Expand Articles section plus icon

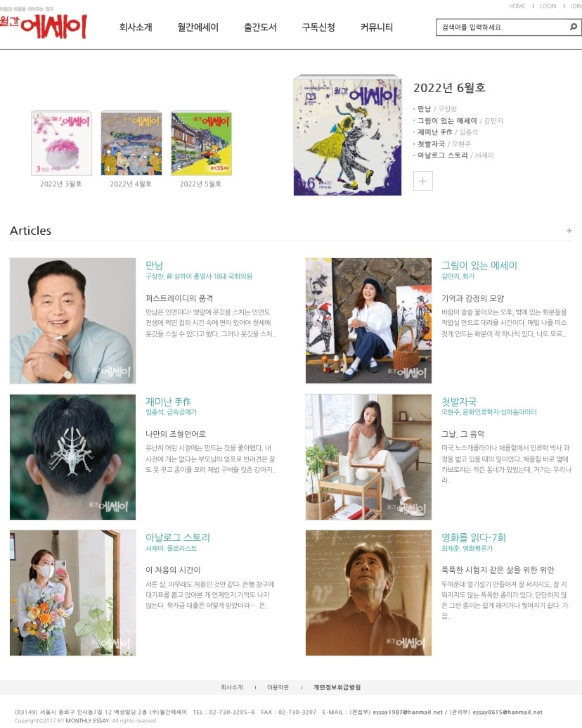pos(569,230)
